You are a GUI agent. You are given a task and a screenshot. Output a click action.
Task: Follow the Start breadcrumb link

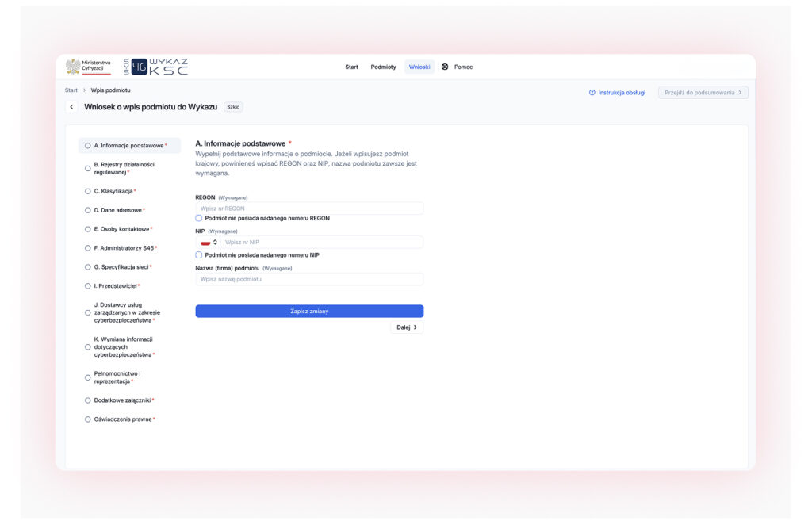click(x=71, y=90)
